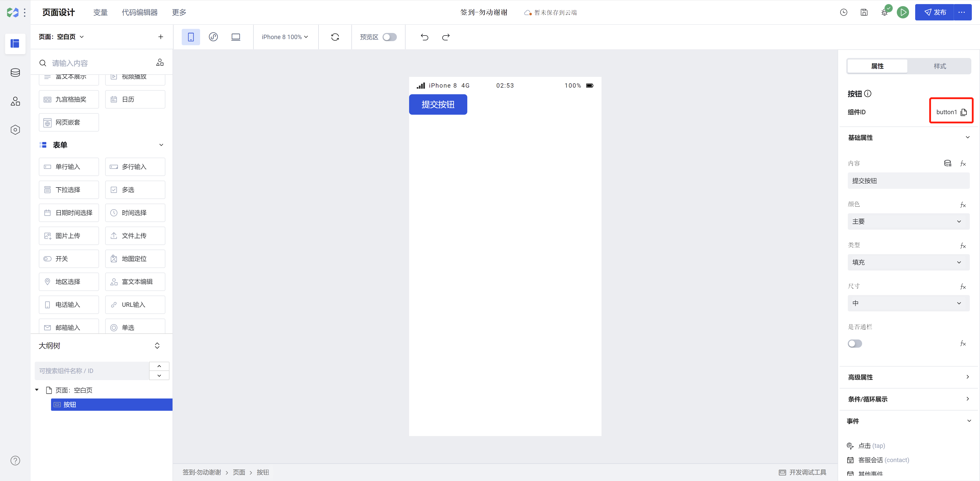Viewport: 980px width, 481px height.
Task: Switch to mini program preview mode
Action: (213, 37)
